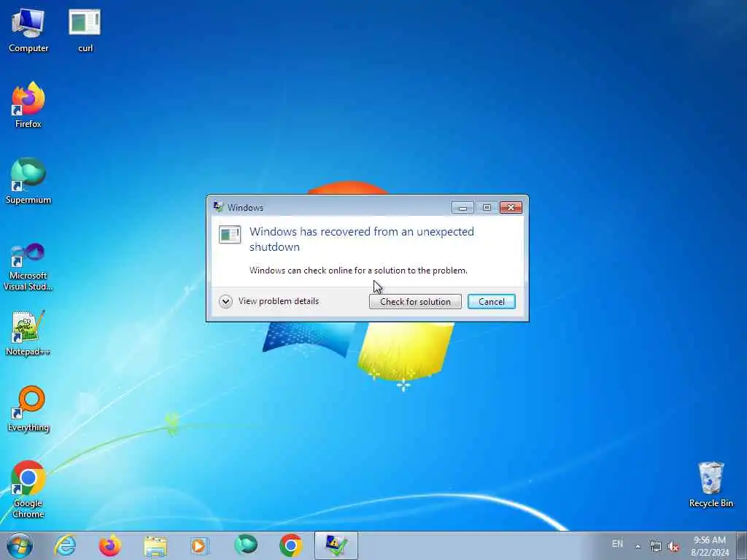Viewport: 747px width, 560px height.
Task: Click the muted volume tray icon
Action: (x=673, y=547)
